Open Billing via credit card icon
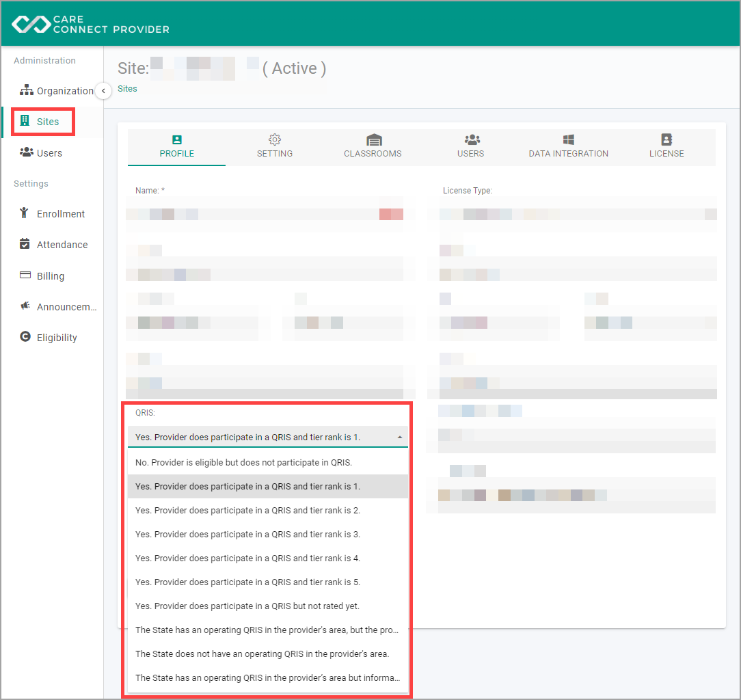741x700 pixels. click(x=25, y=275)
